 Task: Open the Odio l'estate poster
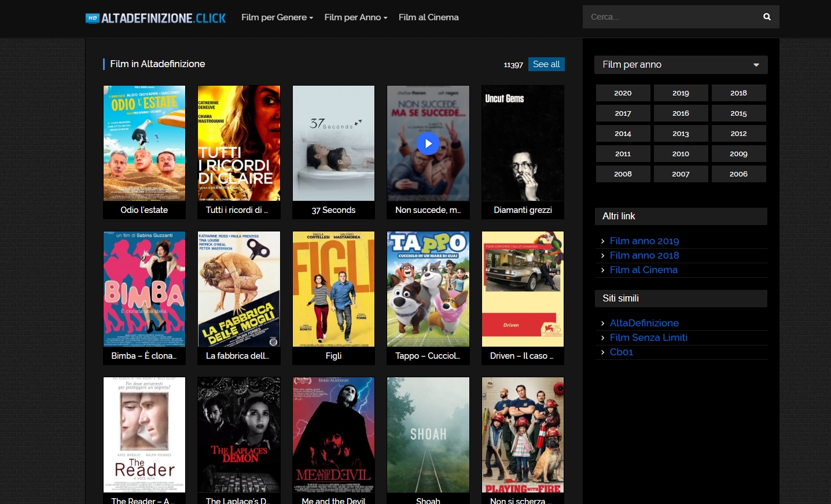[144, 143]
